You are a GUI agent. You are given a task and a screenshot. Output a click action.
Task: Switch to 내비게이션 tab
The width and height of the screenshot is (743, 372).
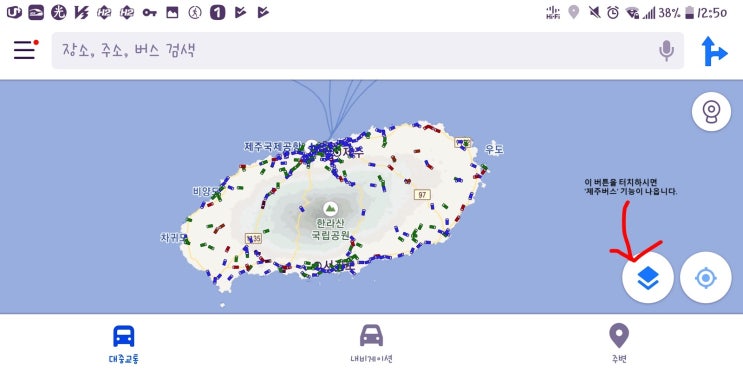(x=372, y=344)
